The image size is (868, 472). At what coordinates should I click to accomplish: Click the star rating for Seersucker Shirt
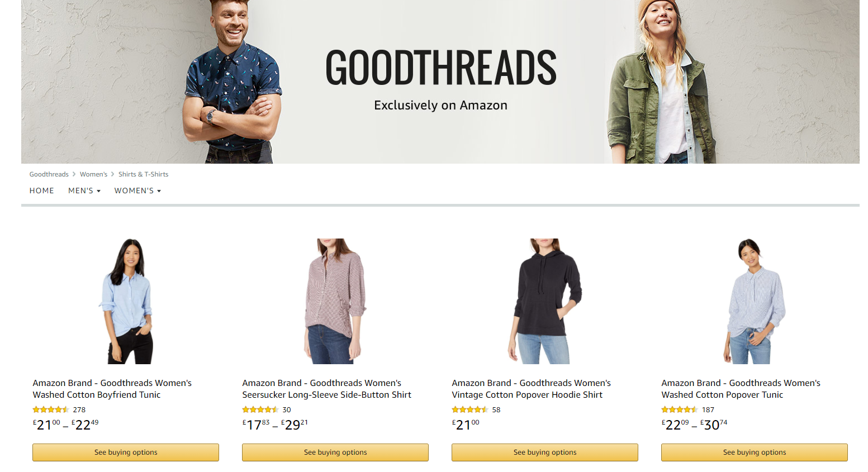point(260,409)
